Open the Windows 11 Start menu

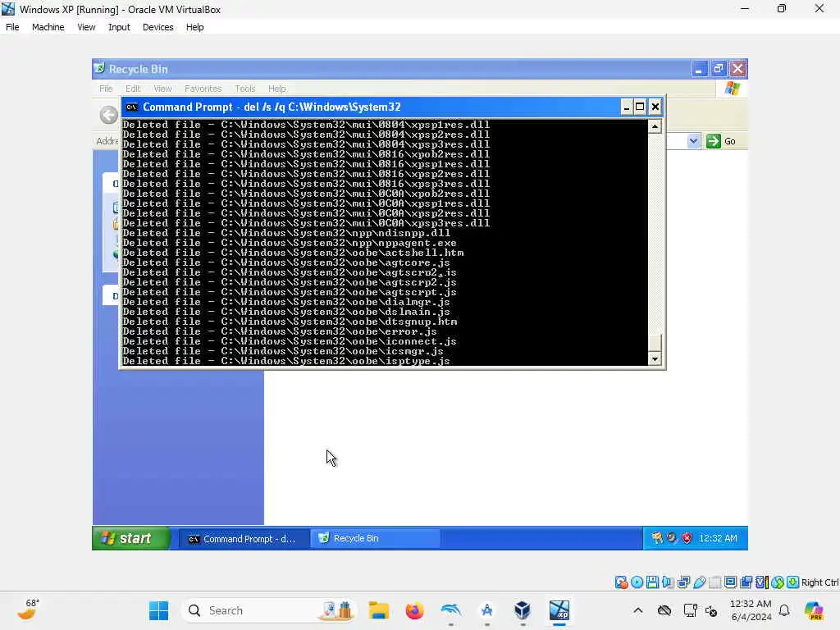(x=158, y=610)
